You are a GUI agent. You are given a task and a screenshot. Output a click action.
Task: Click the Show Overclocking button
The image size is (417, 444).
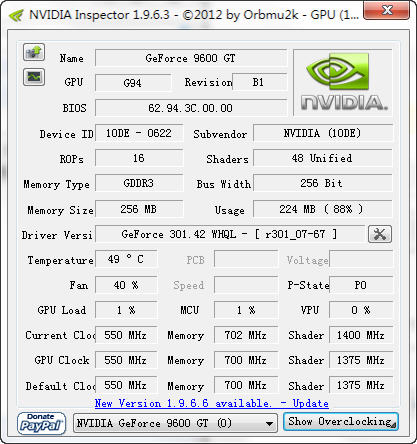tap(341, 422)
